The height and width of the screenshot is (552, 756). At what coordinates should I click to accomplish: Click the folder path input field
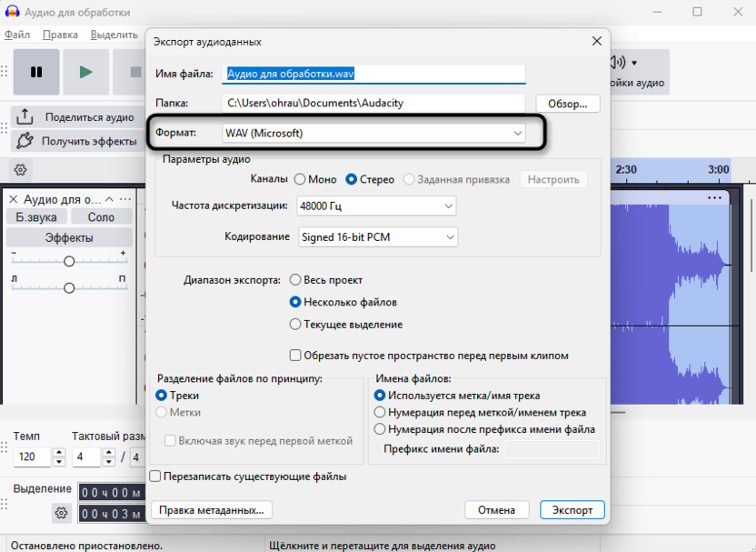[x=373, y=104]
